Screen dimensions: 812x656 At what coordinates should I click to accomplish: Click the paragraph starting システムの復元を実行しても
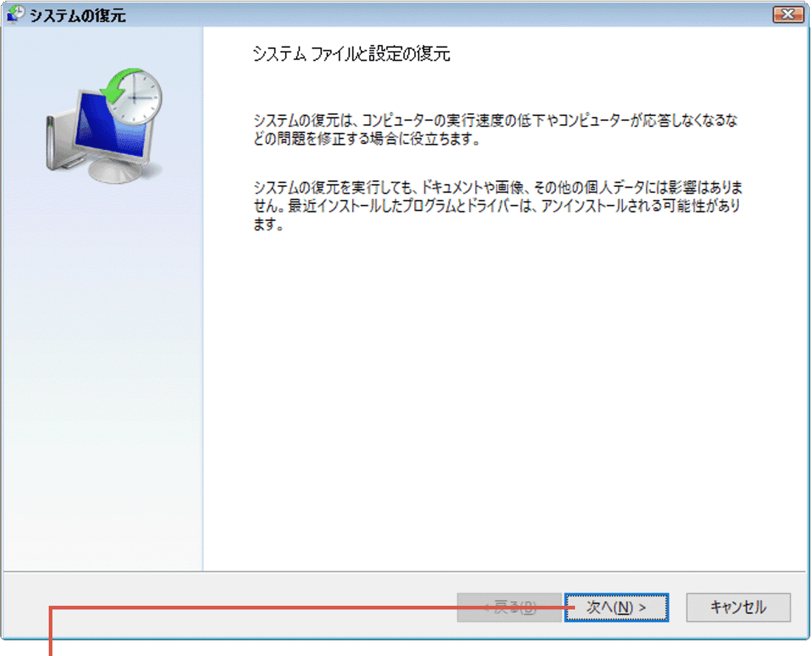coord(498,205)
